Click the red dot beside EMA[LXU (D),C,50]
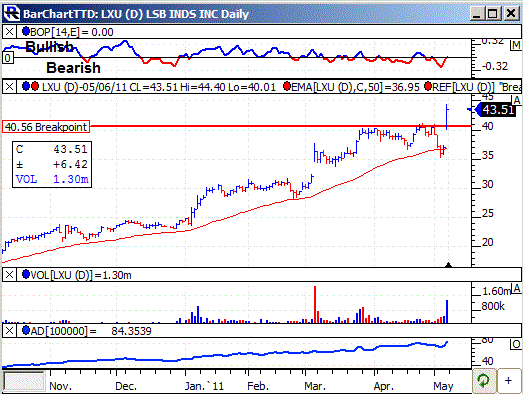 pos(287,87)
